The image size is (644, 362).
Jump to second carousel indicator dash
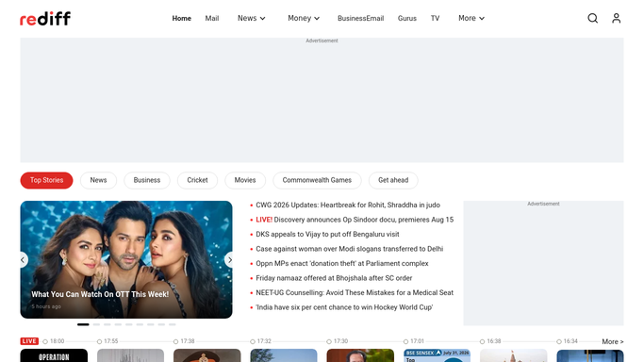coord(96,324)
